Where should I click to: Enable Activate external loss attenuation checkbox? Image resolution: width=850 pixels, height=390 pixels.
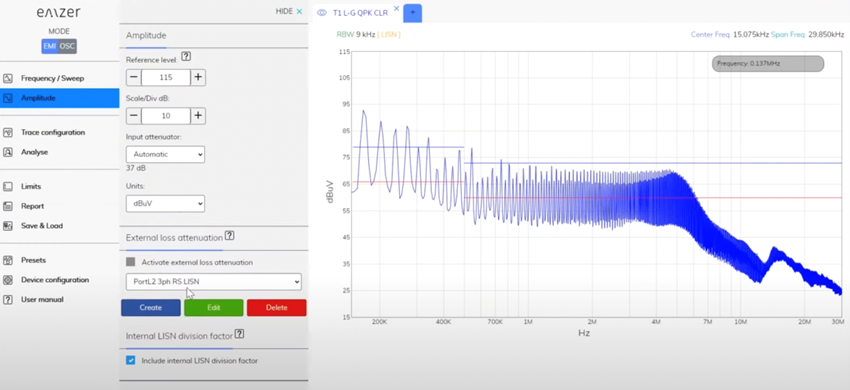(131, 262)
